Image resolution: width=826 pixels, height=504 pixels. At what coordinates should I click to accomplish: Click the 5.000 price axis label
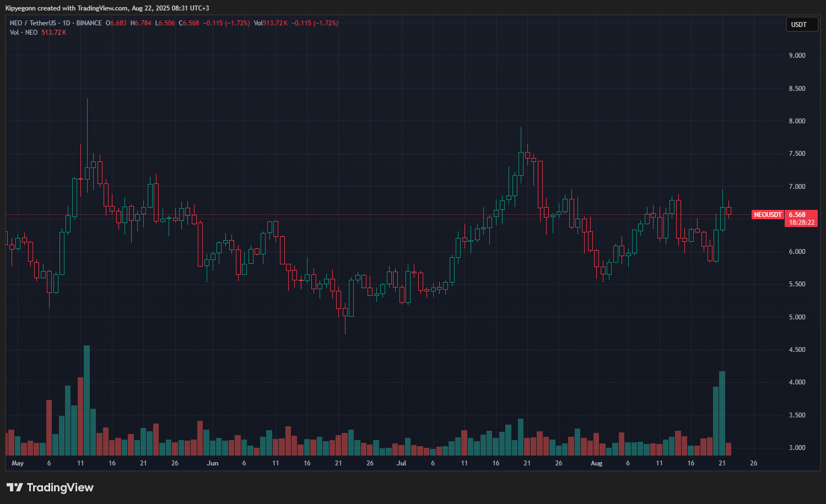(797, 317)
